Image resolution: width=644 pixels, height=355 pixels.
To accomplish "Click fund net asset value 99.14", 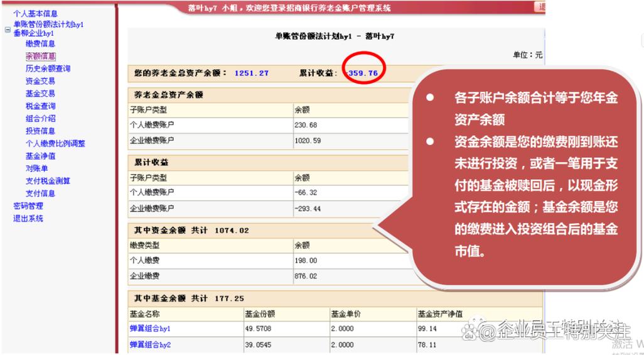I will tap(427, 329).
